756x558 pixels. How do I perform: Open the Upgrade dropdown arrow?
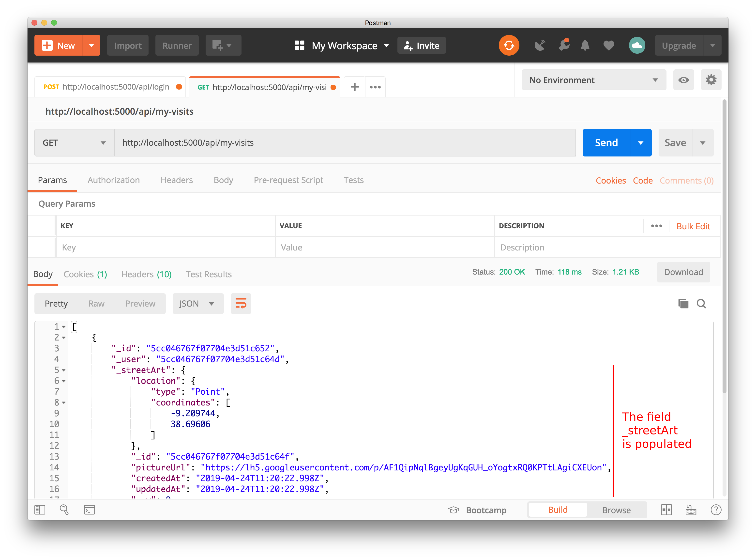pyautogui.click(x=712, y=45)
